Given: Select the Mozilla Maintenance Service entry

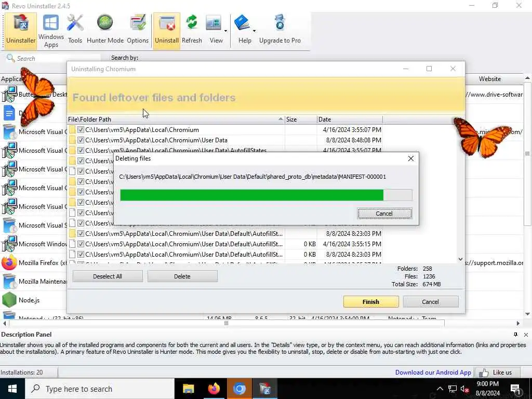Looking at the screenshot, I should (43, 281).
